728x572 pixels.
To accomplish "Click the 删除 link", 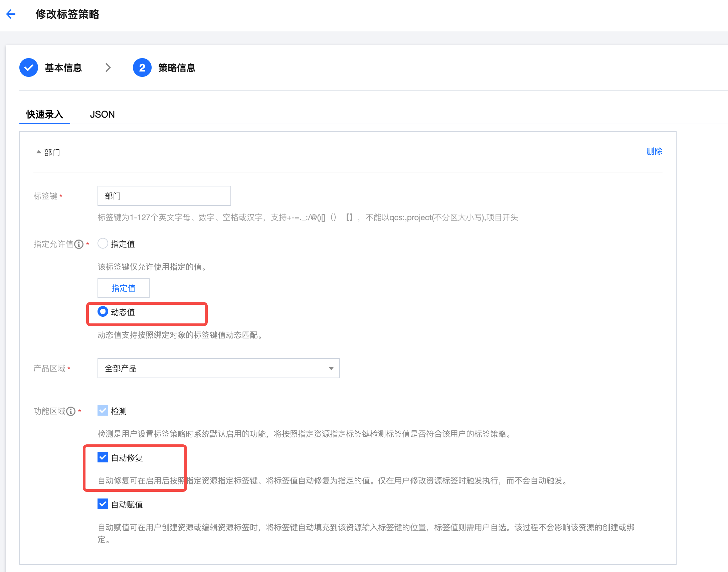I will point(654,151).
